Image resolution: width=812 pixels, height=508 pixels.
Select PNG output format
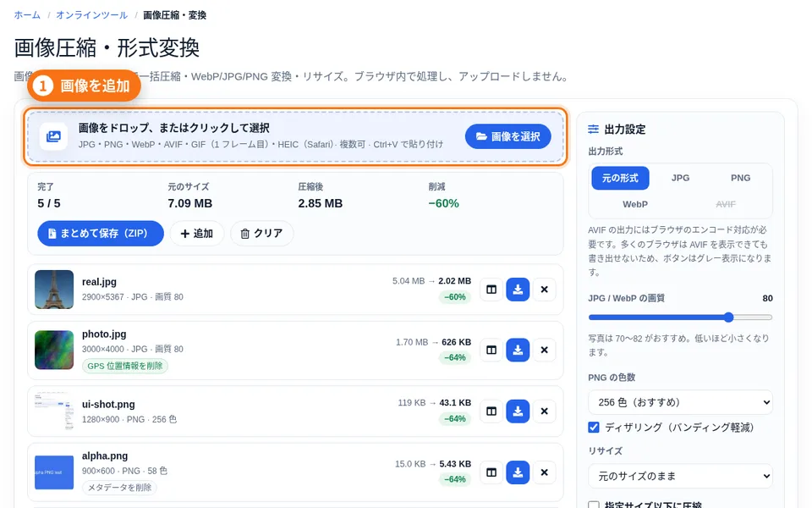[x=740, y=178]
